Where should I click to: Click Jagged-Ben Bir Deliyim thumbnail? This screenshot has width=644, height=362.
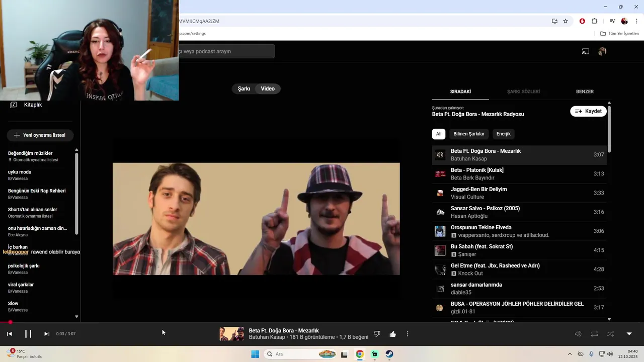click(440, 193)
